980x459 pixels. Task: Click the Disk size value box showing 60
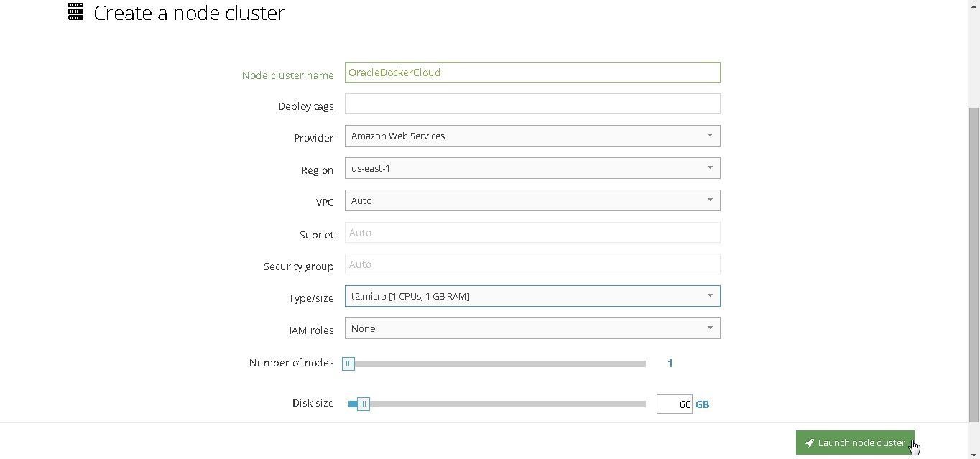pyautogui.click(x=674, y=404)
